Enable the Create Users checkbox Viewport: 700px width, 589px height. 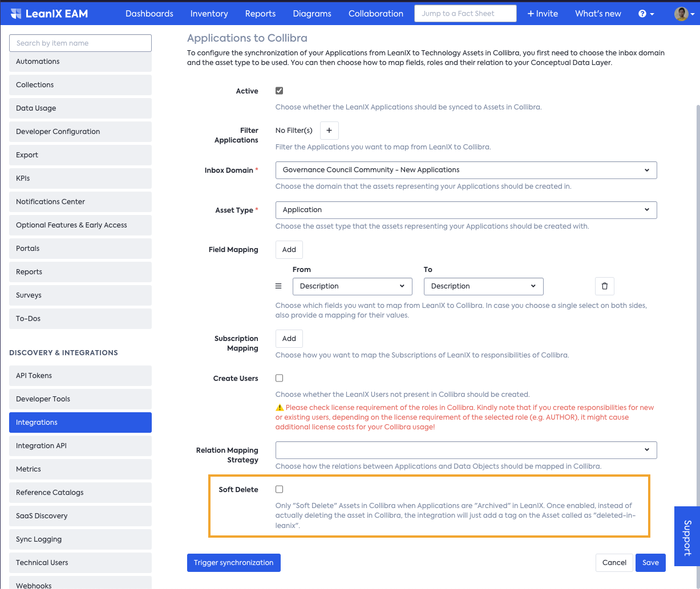(x=279, y=378)
